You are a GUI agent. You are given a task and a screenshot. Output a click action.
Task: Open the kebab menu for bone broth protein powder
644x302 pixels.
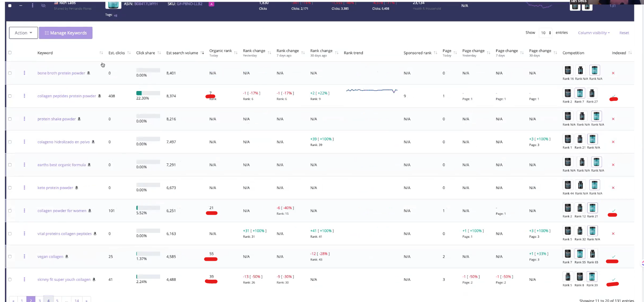click(25, 73)
